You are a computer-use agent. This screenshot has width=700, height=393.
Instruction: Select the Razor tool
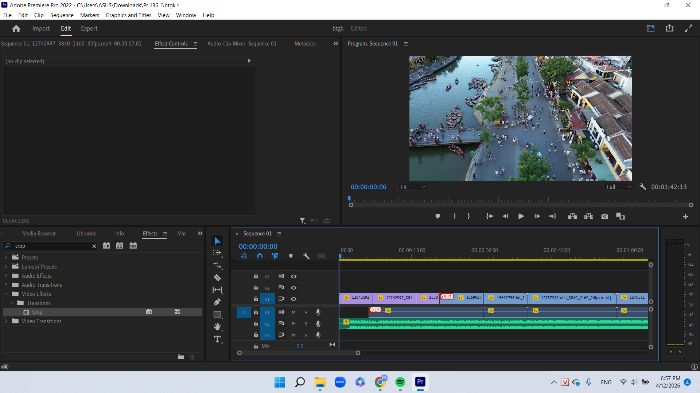217,278
